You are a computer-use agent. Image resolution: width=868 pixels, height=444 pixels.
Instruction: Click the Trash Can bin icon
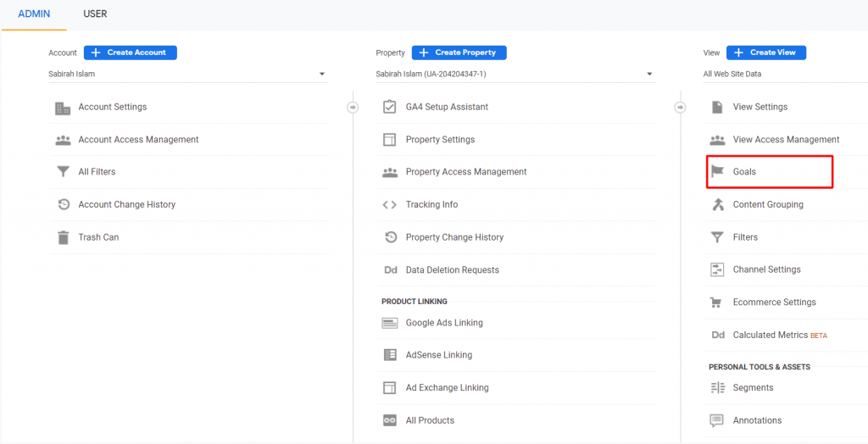(x=63, y=237)
